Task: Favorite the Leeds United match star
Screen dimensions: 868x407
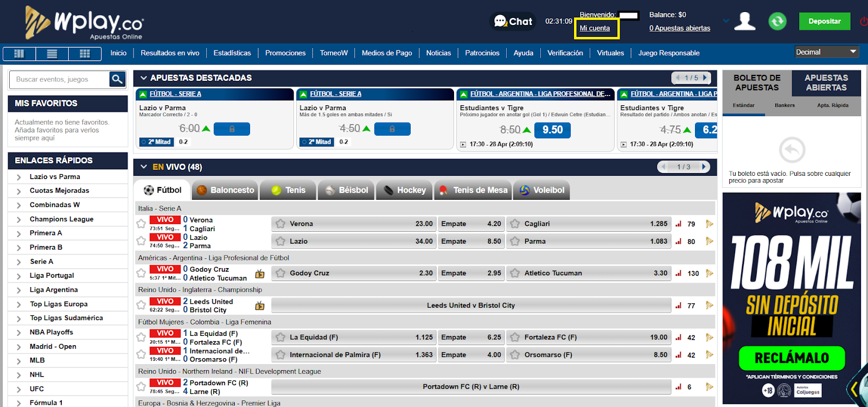Action: 141,305
